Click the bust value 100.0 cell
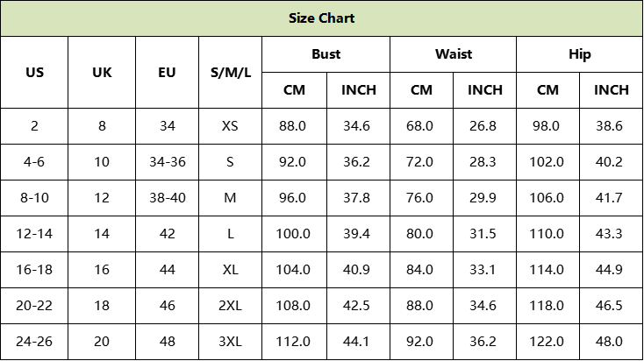 point(295,234)
